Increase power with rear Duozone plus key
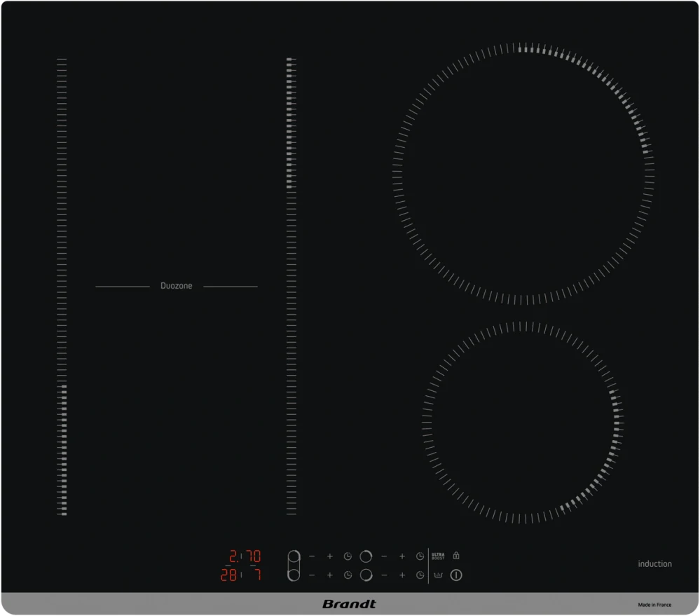Viewport: 700px width, 616px height. [330, 556]
